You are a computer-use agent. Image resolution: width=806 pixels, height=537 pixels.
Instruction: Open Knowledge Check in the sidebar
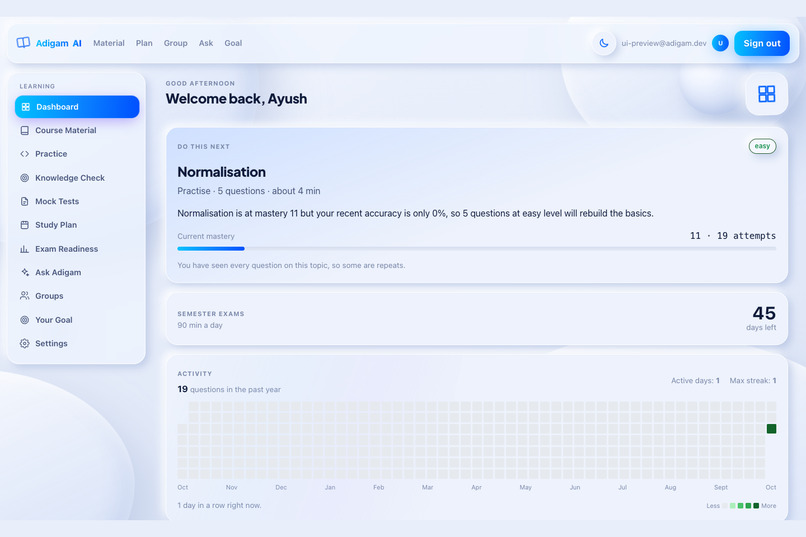(77, 178)
